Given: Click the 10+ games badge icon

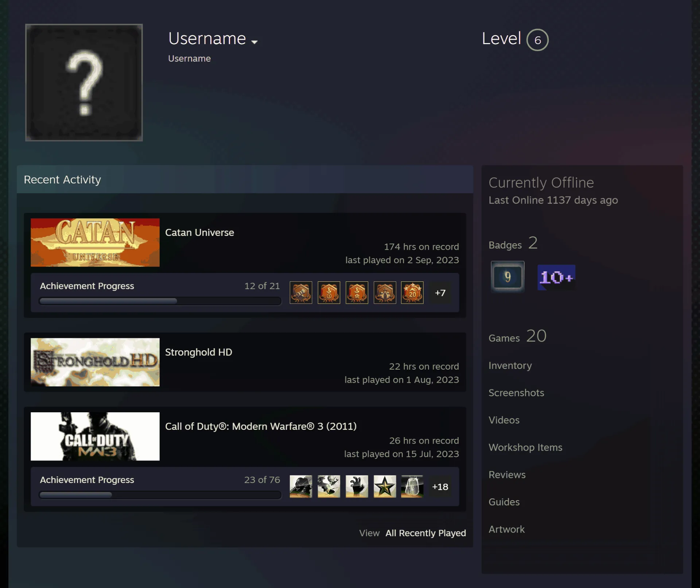Looking at the screenshot, I should [556, 277].
